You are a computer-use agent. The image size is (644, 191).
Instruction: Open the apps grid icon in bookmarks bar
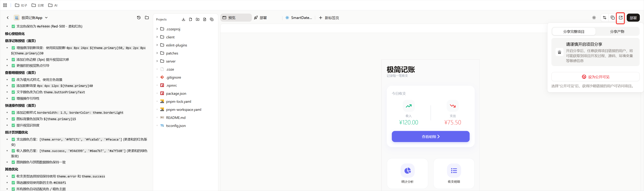coord(5,5)
